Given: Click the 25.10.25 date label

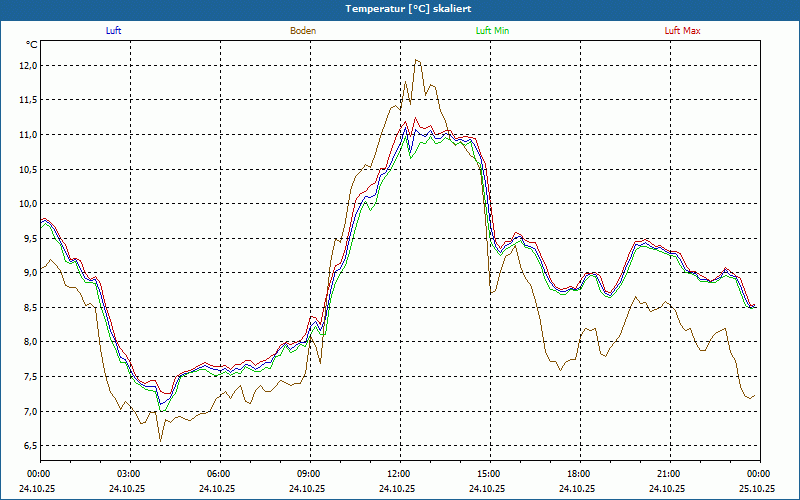Looking at the screenshot, I should (757, 489).
